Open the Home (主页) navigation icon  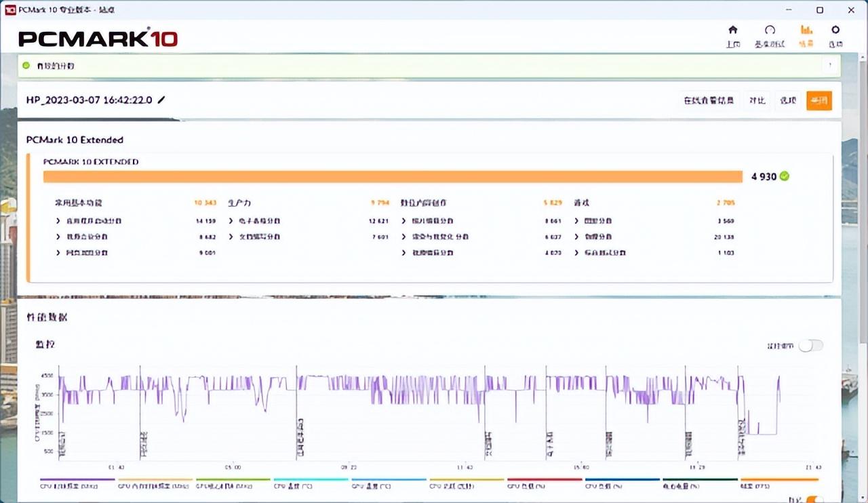point(732,30)
